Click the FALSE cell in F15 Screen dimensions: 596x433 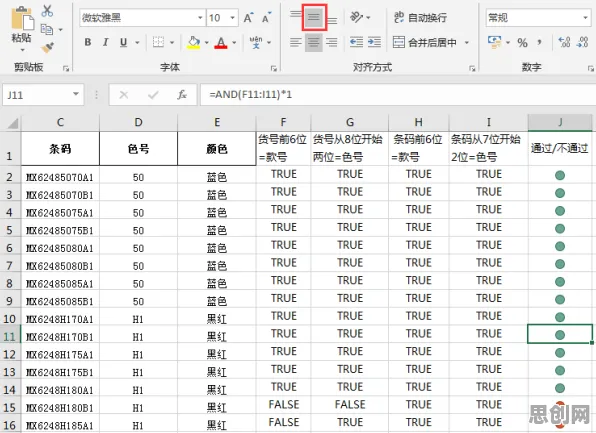284,404
